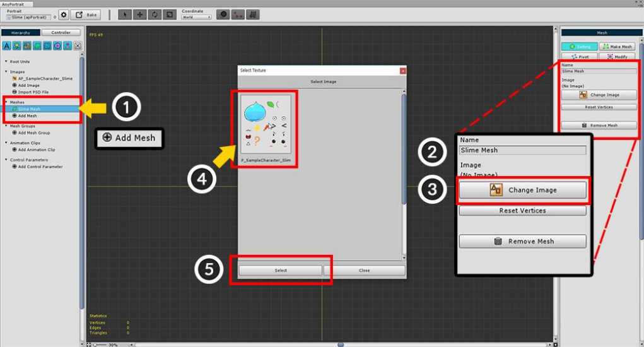Clear hierarchy filters with the X icon
Screen dimensions: 644x347
[x=78, y=46]
